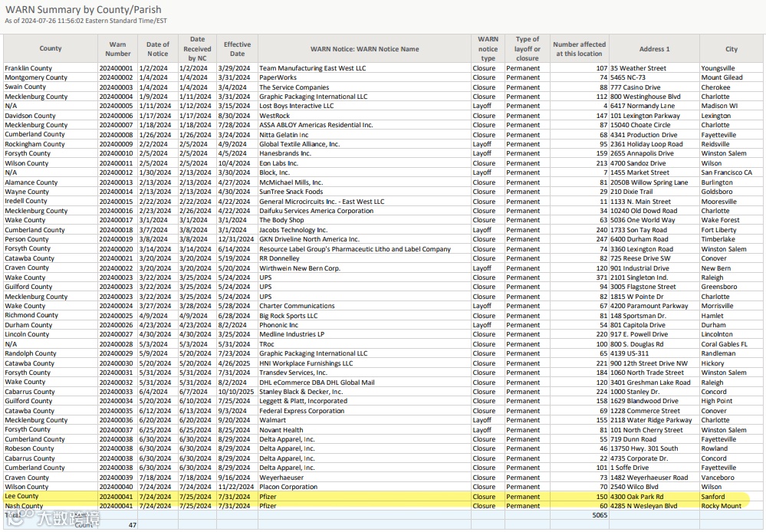Image resolution: width=766 pixels, height=532 pixels.
Task: Click the Weyerhaeuser notice name
Action: click(281, 478)
